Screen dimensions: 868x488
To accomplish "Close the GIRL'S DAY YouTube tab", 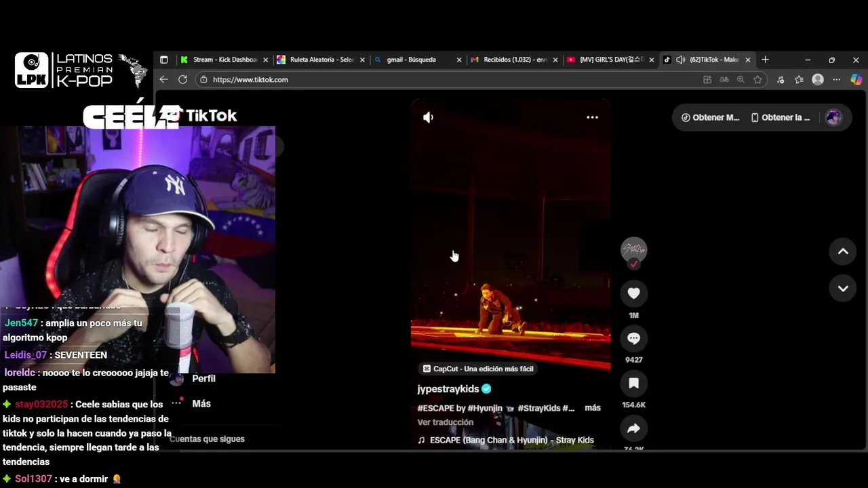I will click(x=652, y=60).
